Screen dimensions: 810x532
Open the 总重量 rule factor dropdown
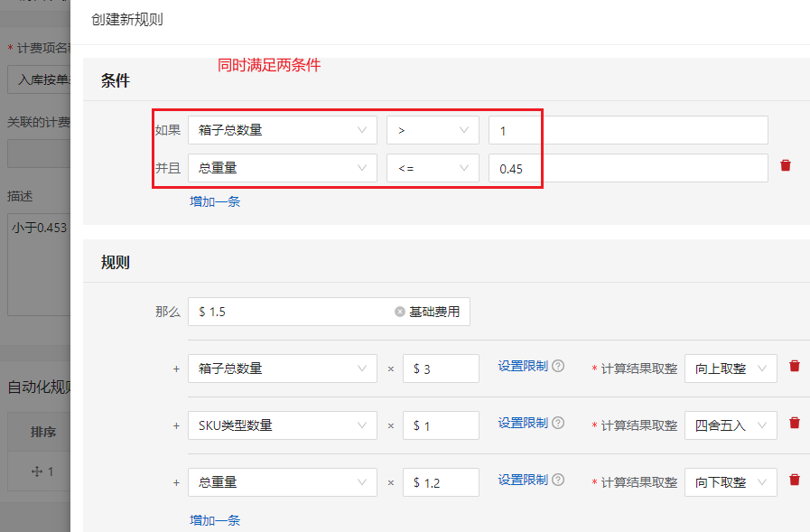point(283,482)
